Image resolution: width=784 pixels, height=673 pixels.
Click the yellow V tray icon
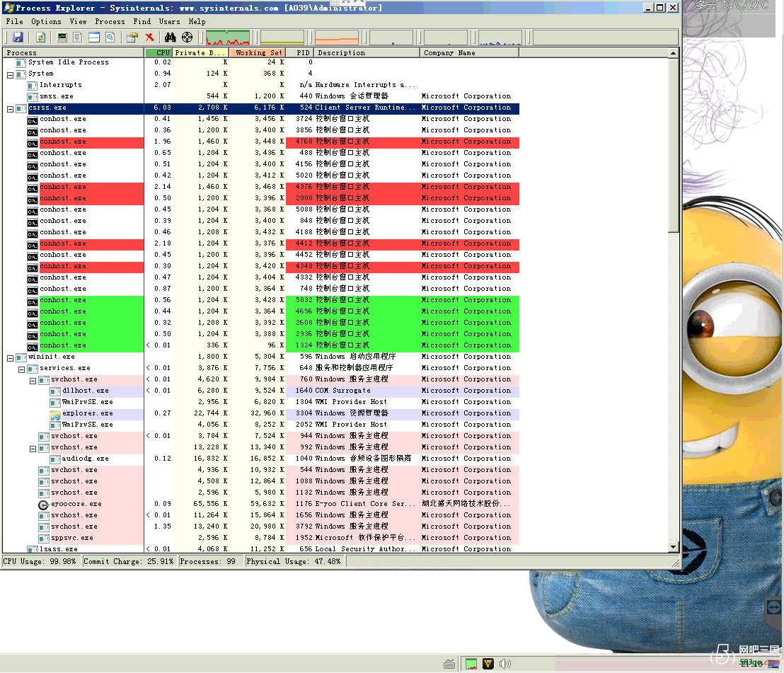point(488,664)
